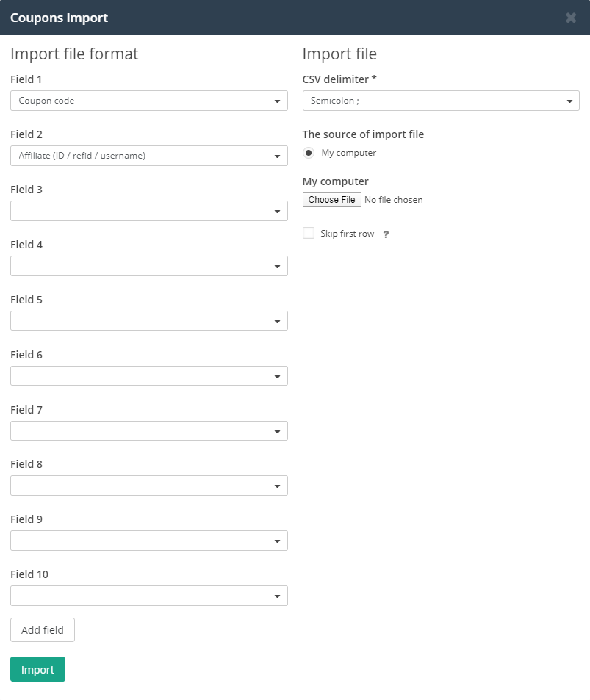Image resolution: width=590 pixels, height=700 pixels.
Task: Click the No file chosen text
Action: (x=394, y=200)
